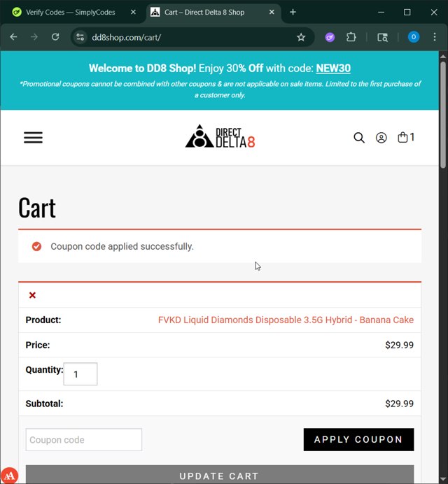The image size is (448, 484).
Task: Bookmark this page with star icon
Action: (301, 37)
